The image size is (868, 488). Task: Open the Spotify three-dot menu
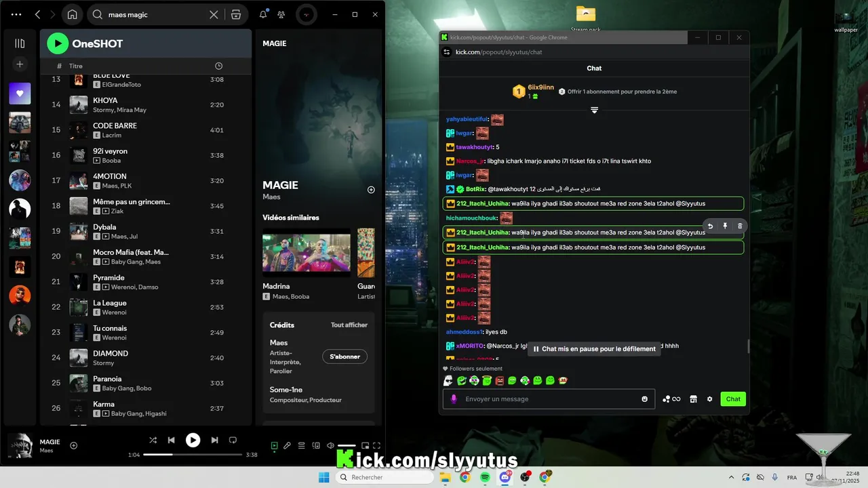(x=16, y=14)
